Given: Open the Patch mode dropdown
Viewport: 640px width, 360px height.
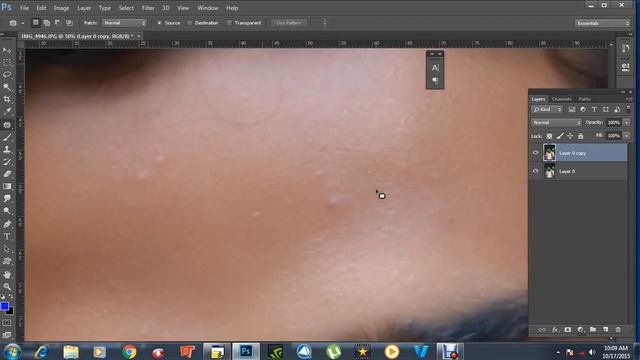Looking at the screenshot, I should (x=124, y=23).
